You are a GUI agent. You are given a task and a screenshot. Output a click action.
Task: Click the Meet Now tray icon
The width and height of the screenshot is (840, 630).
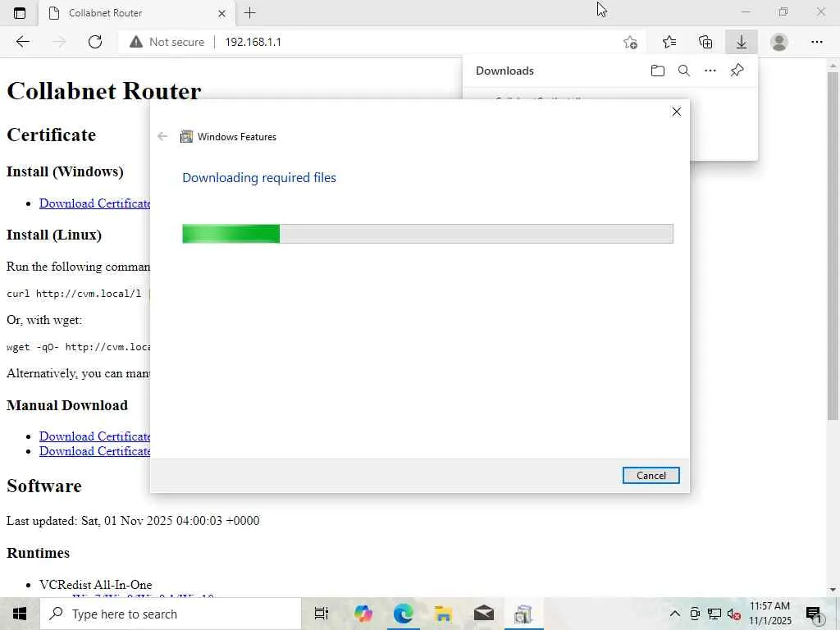pyautogui.click(x=695, y=614)
